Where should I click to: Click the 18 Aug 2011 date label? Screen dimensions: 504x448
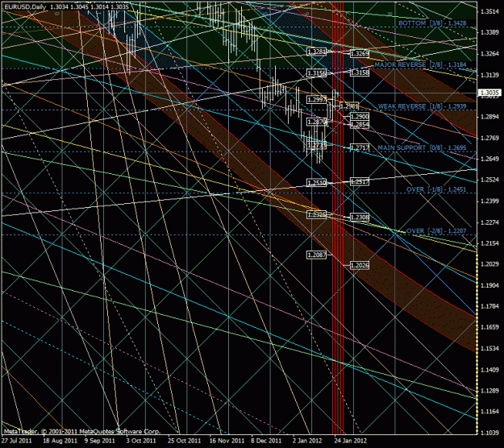(60, 441)
